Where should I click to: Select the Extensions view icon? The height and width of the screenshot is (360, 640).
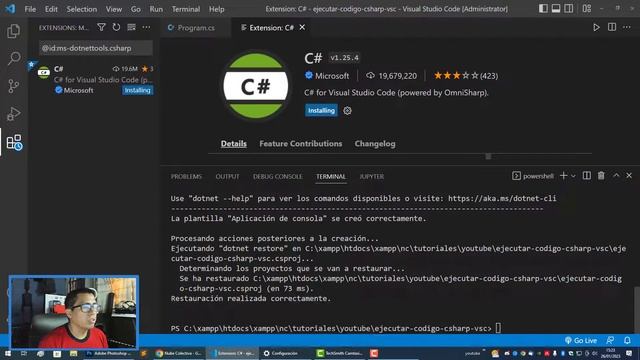tap(14, 142)
